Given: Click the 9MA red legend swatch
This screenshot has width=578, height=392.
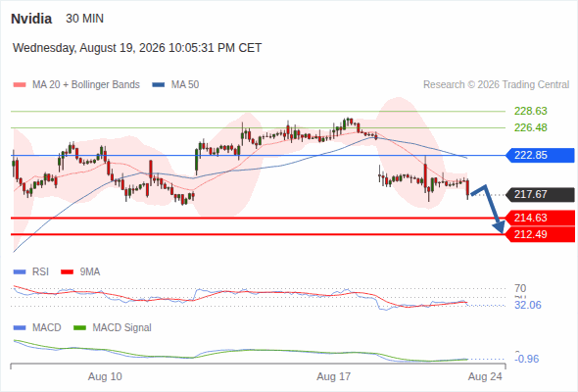Looking at the screenshot, I should tap(67, 272).
